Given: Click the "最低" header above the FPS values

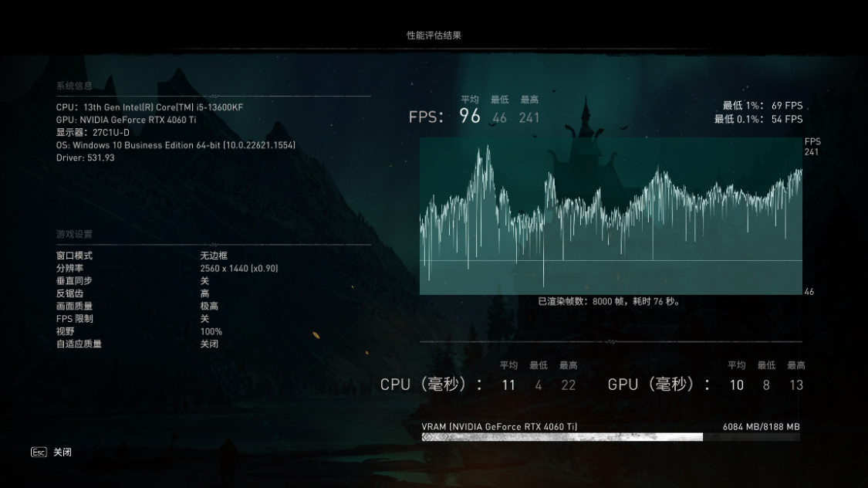Looking at the screenshot, I should tap(500, 100).
